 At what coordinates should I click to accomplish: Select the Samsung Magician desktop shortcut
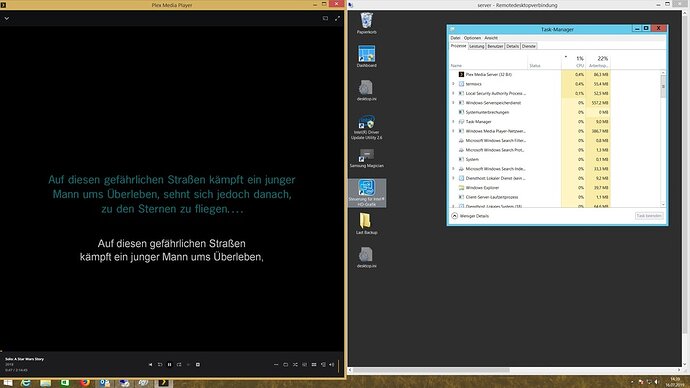(367, 158)
